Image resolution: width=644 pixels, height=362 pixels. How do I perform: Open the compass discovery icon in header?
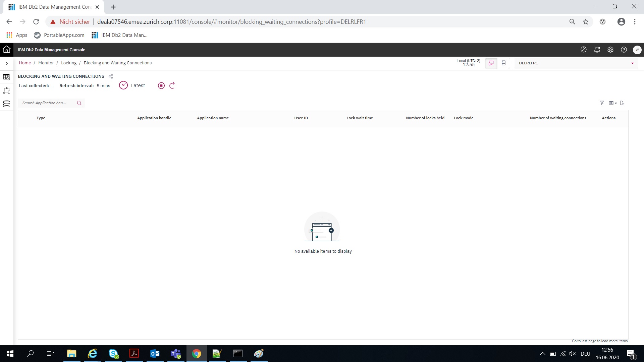[584, 50]
